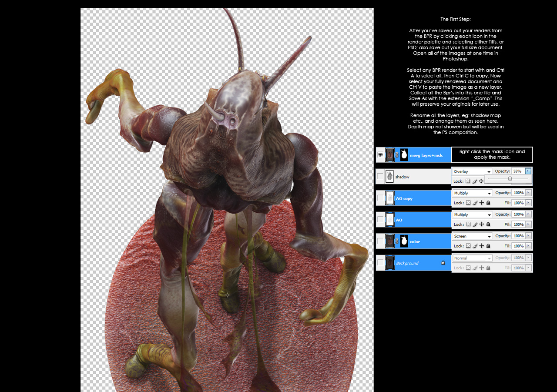This screenshot has width=557, height=392.
Task: Click the mask link chain on color layer
Action: [x=397, y=241]
